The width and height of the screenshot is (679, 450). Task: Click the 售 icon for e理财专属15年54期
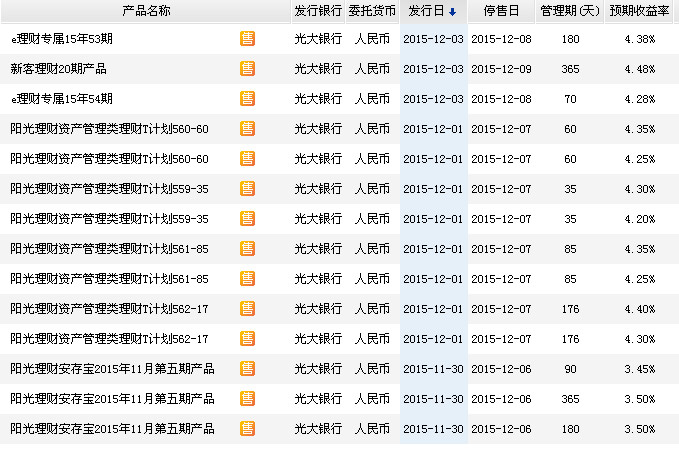point(247,99)
